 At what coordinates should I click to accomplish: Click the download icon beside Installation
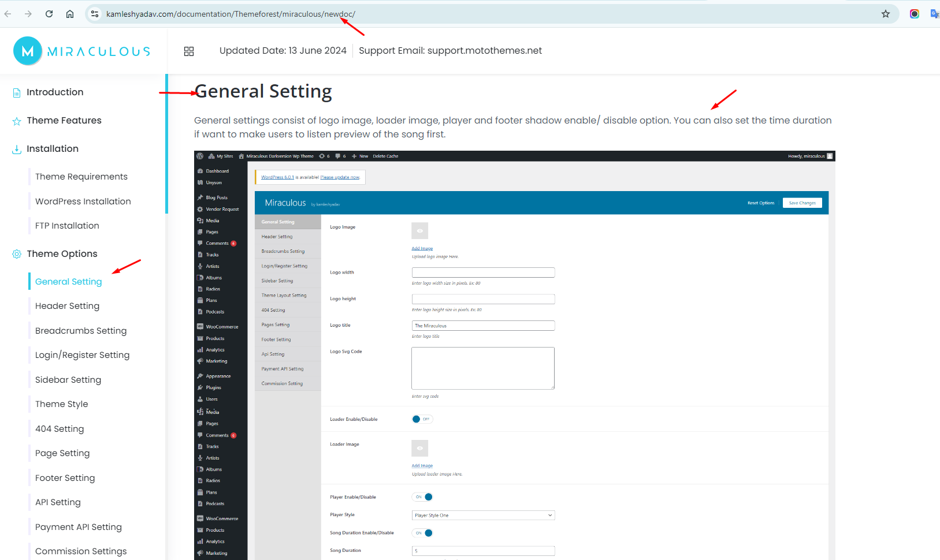point(17,149)
